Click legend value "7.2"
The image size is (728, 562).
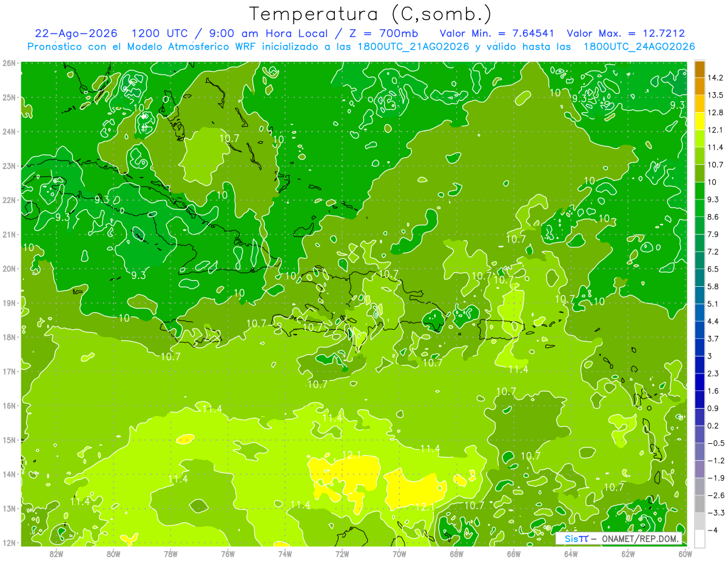click(714, 252)
